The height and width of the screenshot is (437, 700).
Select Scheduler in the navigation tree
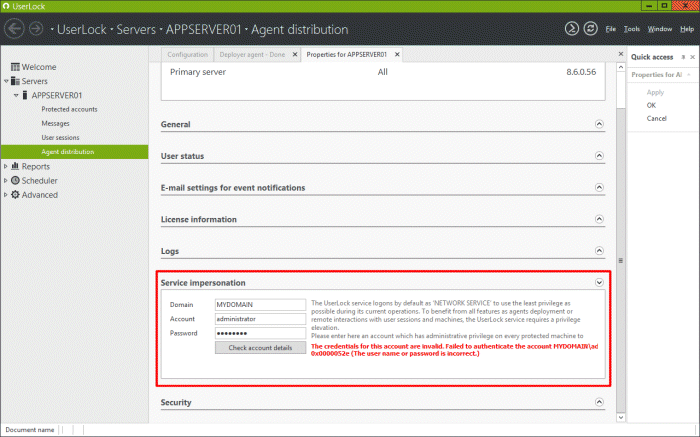click(39, 180)
